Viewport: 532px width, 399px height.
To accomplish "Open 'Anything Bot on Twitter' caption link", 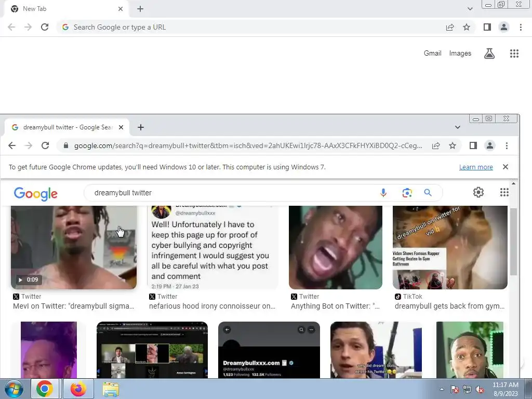I will tap(335, 306).
